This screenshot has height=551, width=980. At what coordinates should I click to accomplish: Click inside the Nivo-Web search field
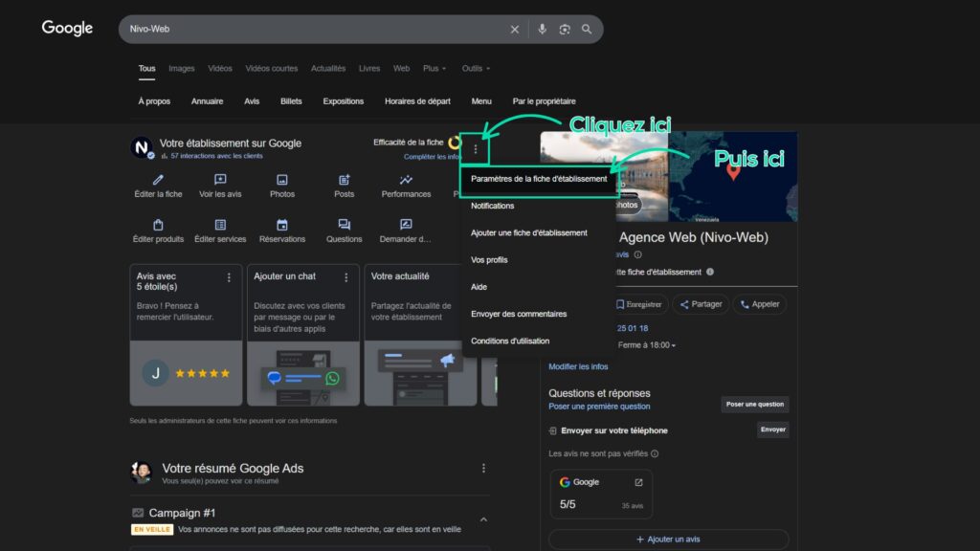click(313, 30)
